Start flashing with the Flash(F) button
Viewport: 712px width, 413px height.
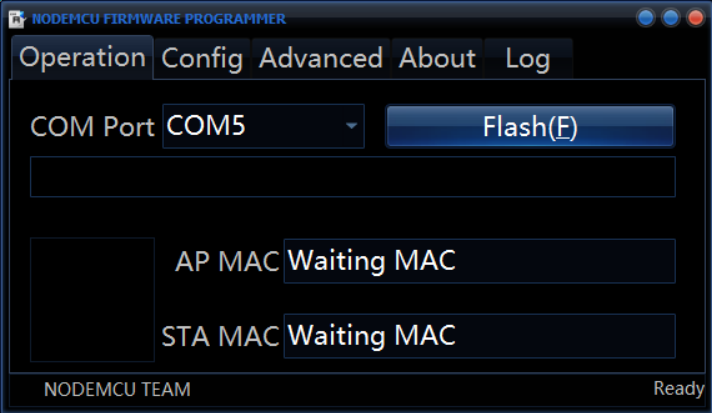click(x=530, y=126)
